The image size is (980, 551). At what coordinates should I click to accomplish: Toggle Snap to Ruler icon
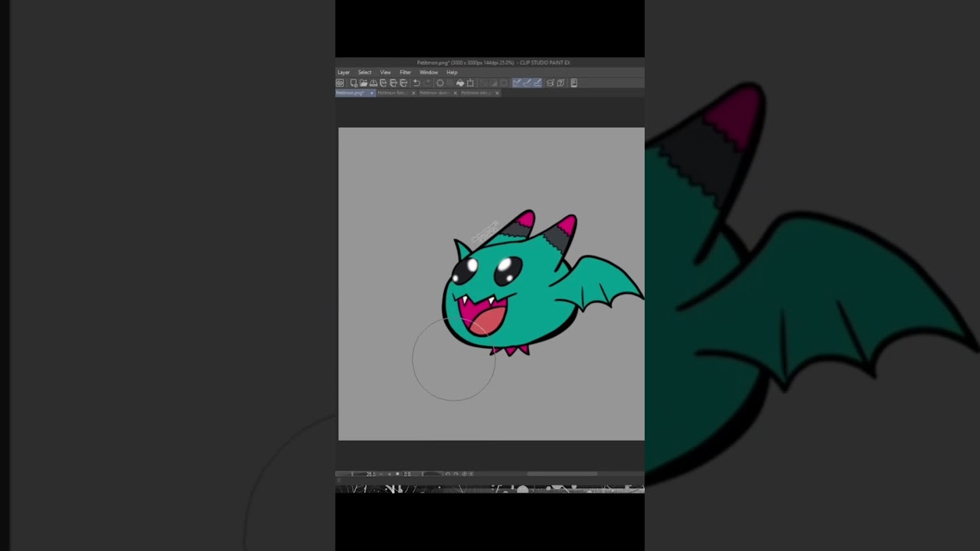pyautogui.click(x=516, y=83)
